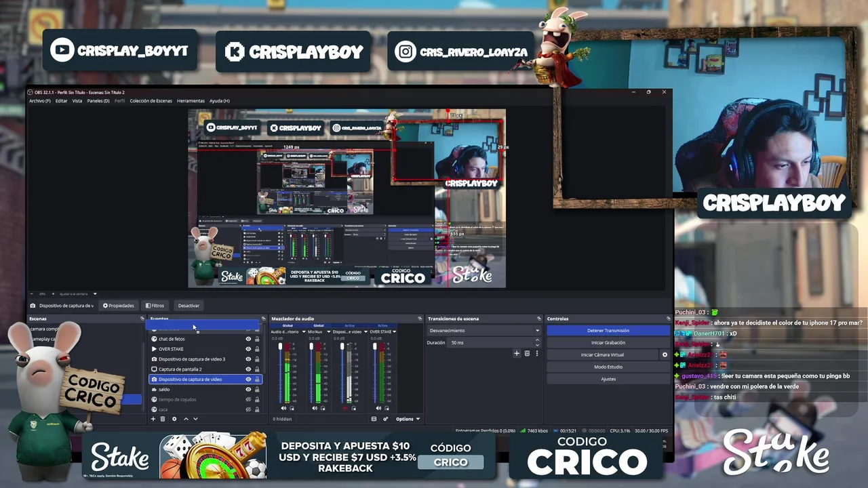Viewport: 868px width, 488px height.
Task: Toggle lock on Captura de pantalla 2
Action: click(257, 369)
